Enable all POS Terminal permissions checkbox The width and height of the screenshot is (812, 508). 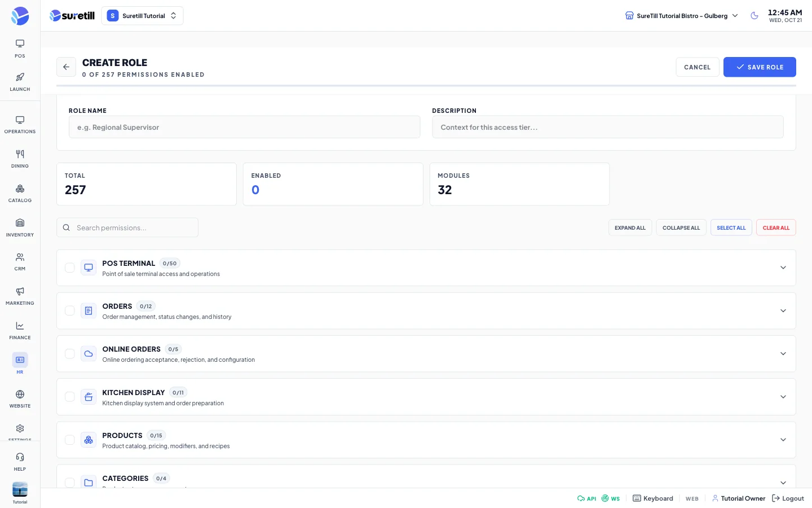tap(70, 268)
